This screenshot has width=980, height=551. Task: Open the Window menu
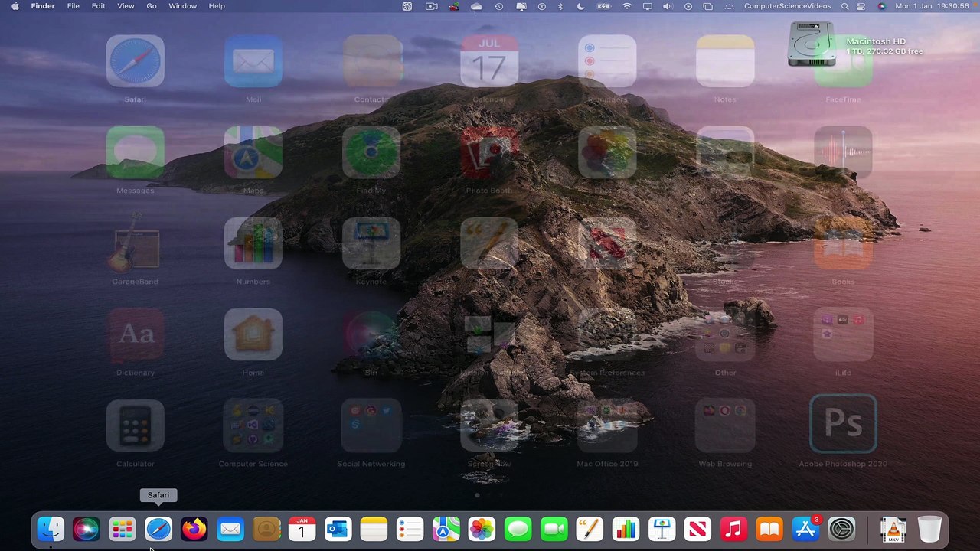point(183,6)
